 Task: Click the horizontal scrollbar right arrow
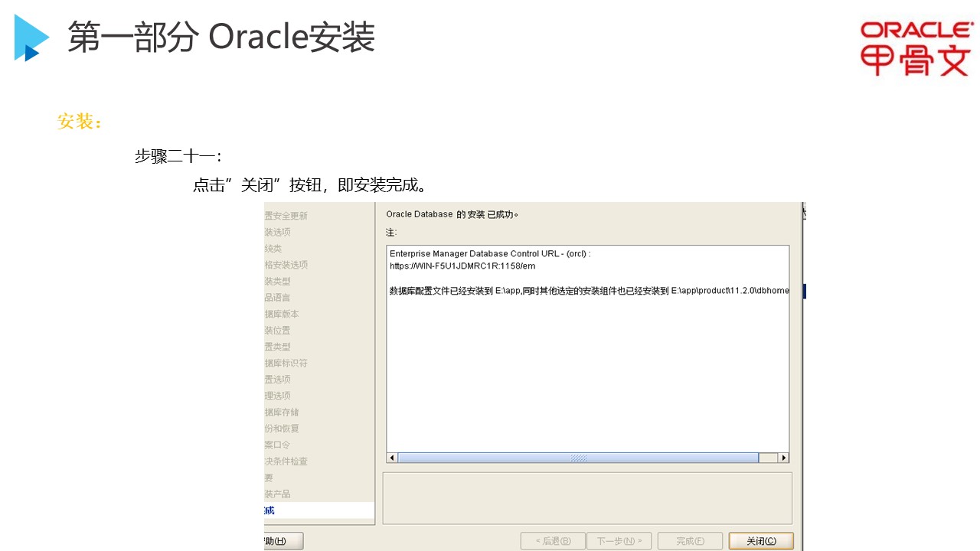(x=783, y=458)
